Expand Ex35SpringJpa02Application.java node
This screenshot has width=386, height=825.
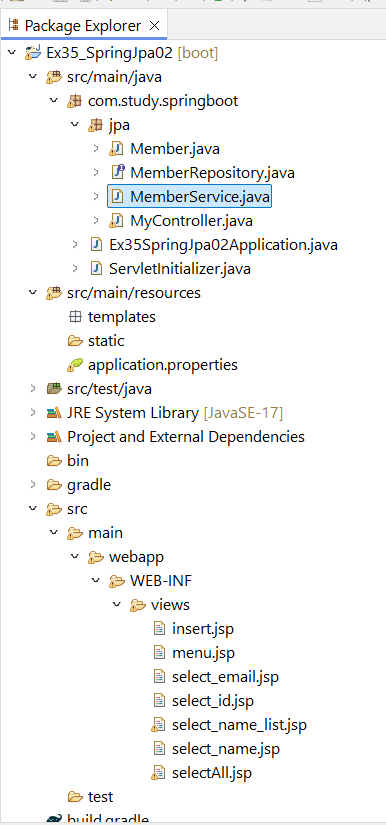pyautogui.click(x=75, y=244)
